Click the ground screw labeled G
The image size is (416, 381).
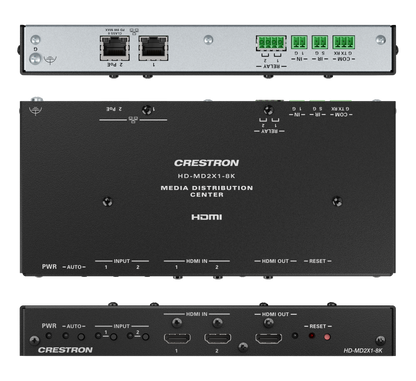(x=35, y=59)
